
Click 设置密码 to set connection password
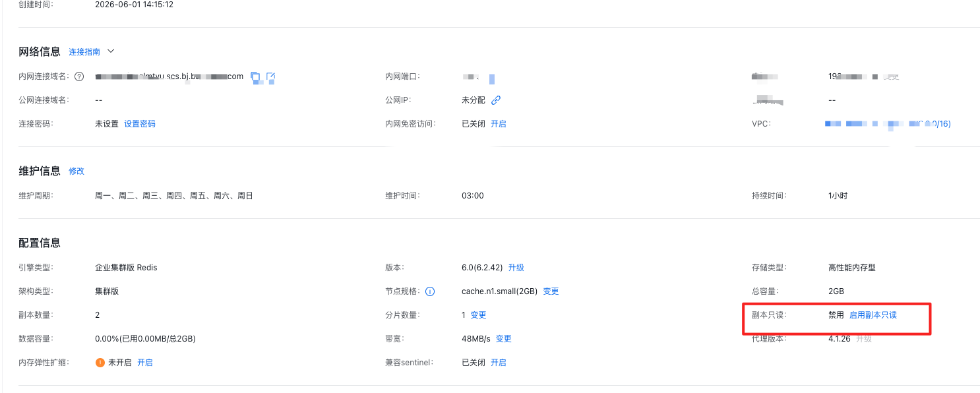pyautogui.click(x=140, y=124)
